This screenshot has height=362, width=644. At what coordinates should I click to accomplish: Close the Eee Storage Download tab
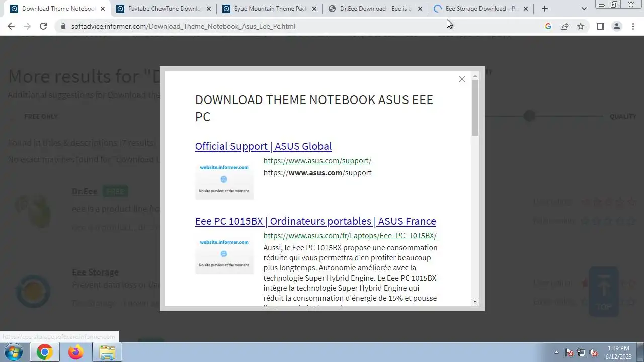pos(526,9)
